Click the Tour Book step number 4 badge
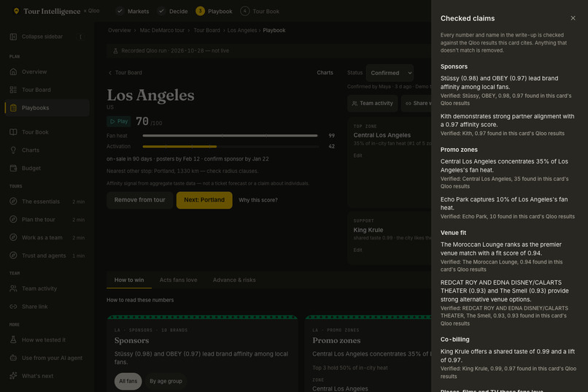This screenshot has height=392, width=588. coord(245,11)
